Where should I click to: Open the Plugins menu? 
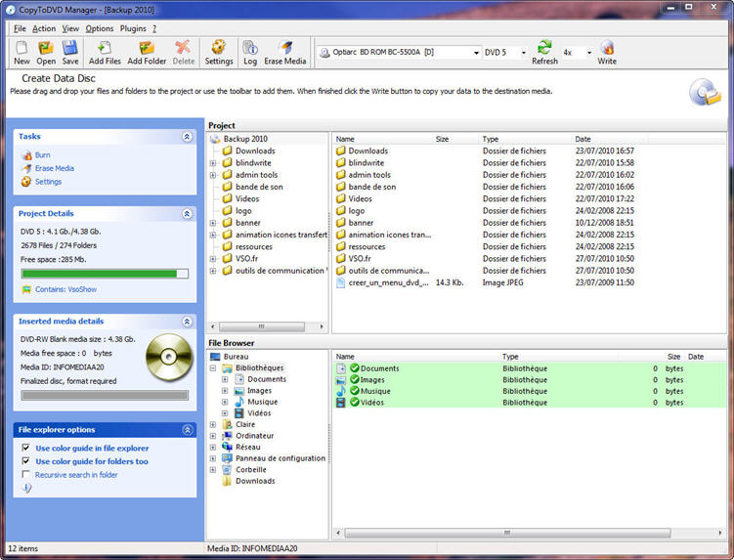point(132,28)
